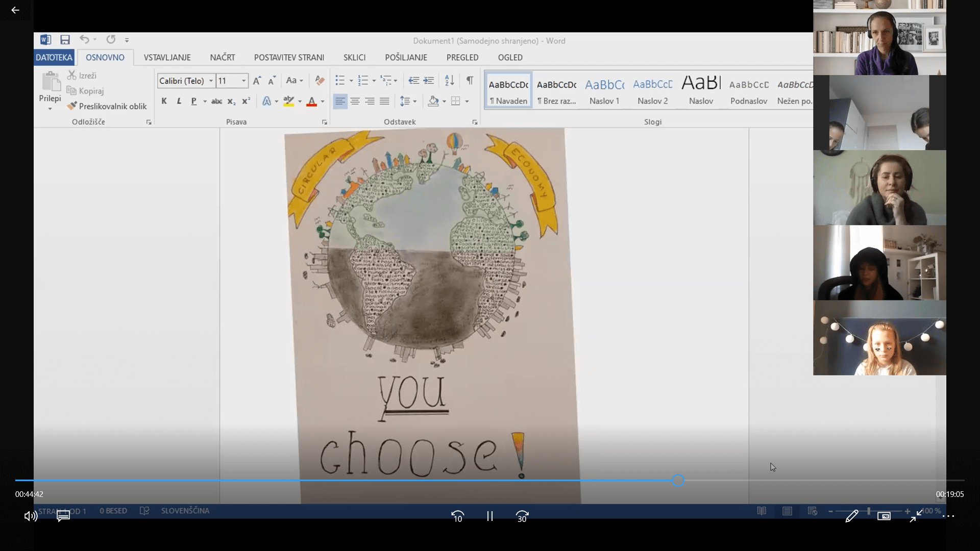The width and height of the screenshot is (980, 551).
Task: Switch to the PREGLED tab
Action: [x=462, y=57]
